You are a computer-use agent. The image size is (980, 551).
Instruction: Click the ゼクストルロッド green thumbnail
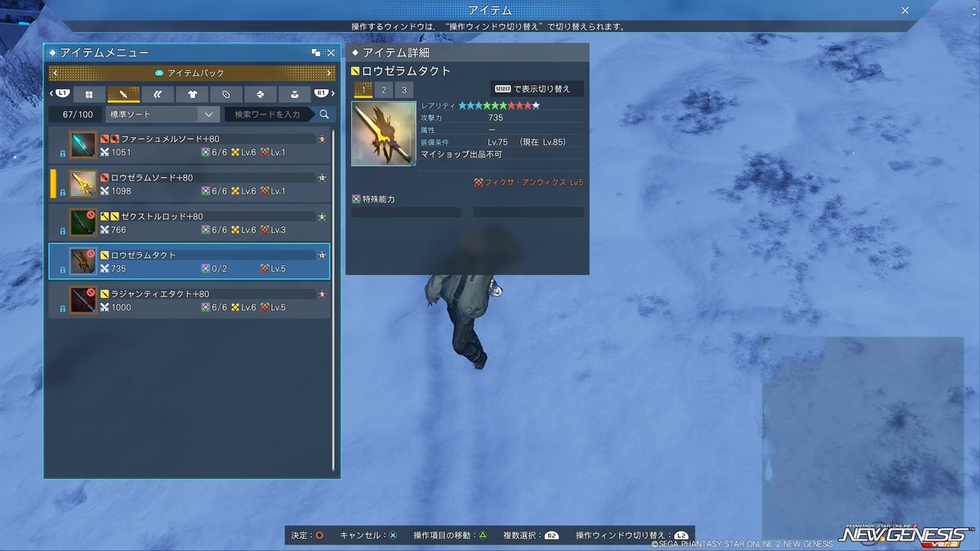[83, 222]
